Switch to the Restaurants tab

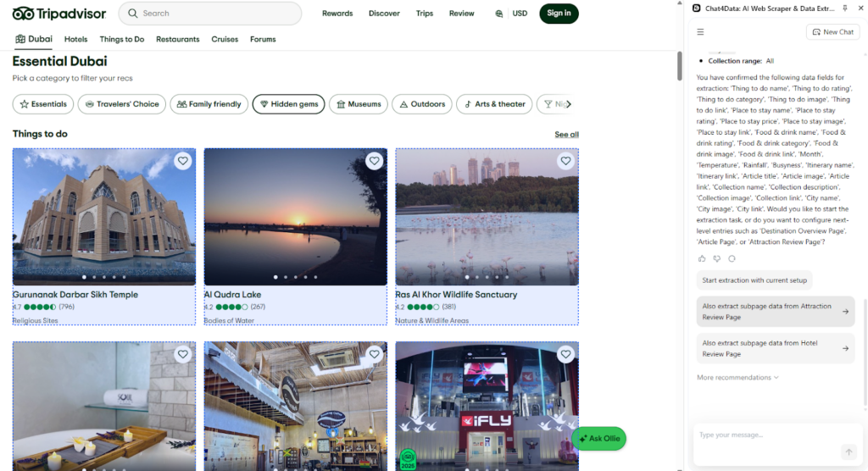click(177, 39)
